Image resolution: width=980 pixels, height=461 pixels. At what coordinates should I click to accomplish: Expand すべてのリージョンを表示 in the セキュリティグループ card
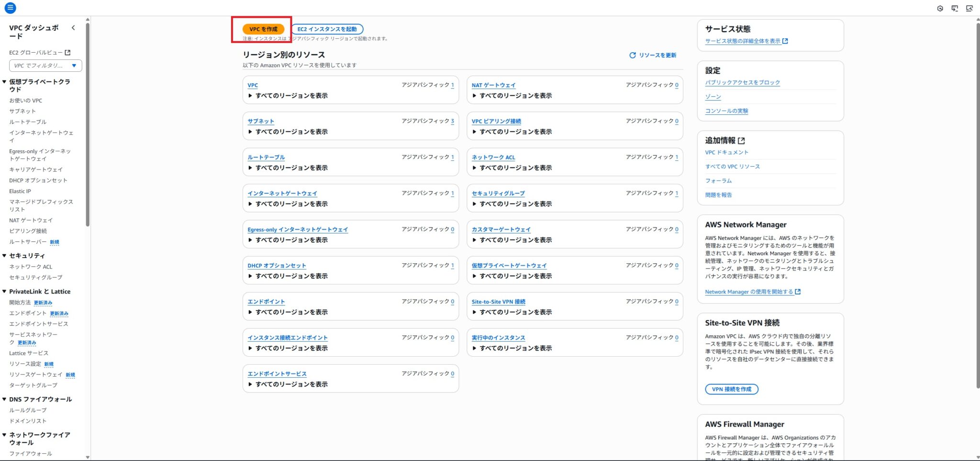pyautogui.click(x=512, y=204)
